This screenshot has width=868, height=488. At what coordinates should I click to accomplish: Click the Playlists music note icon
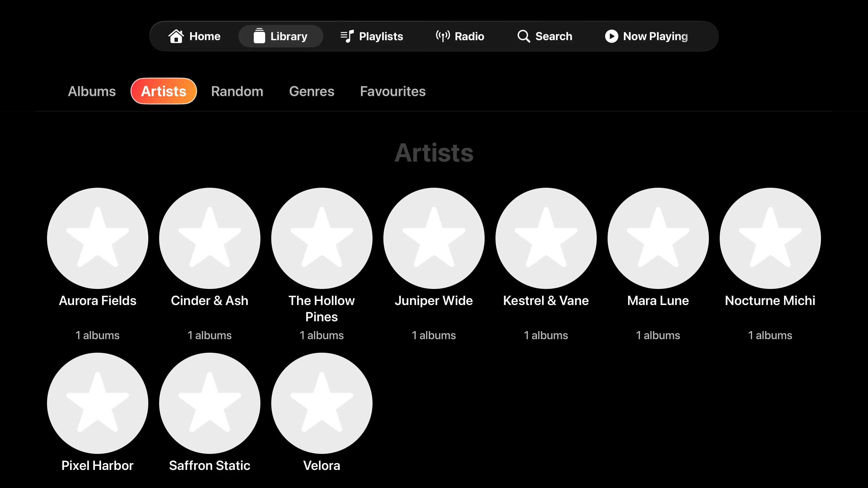[x=347, y=36]
